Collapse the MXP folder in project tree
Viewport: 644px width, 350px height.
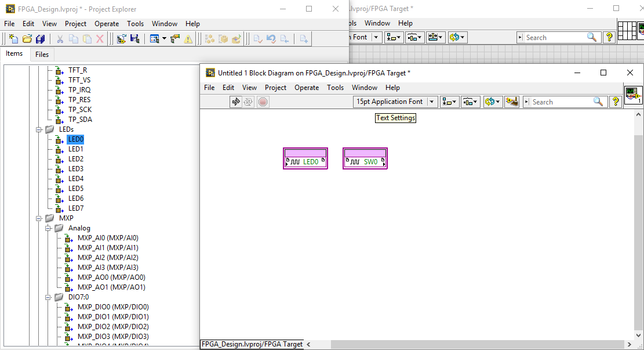39,218
